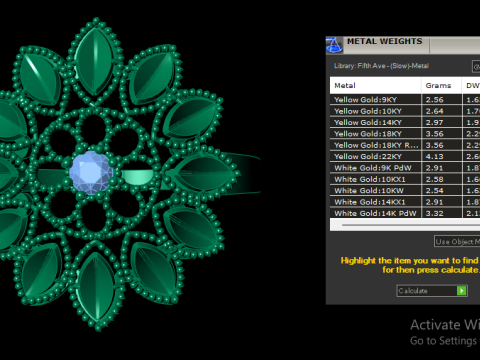480x360 pixels.
Task: Click the 2.56 grams cell
Action: tap(442, 100)
